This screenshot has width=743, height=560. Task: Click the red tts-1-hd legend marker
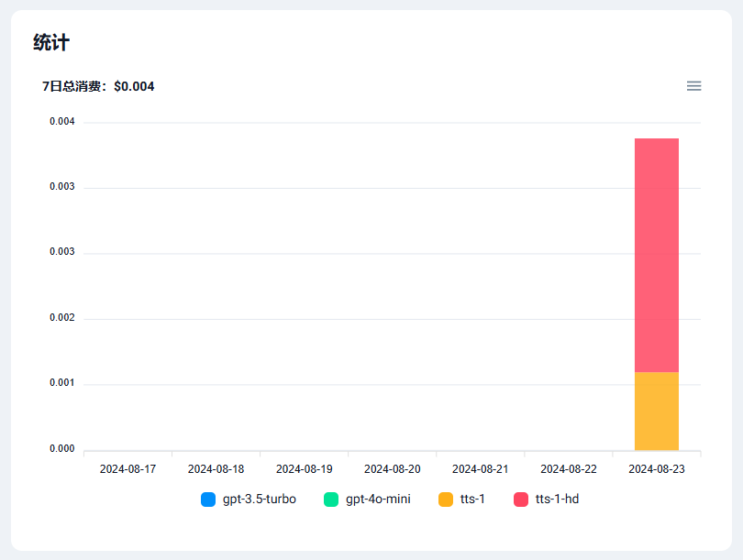[521, 500]
